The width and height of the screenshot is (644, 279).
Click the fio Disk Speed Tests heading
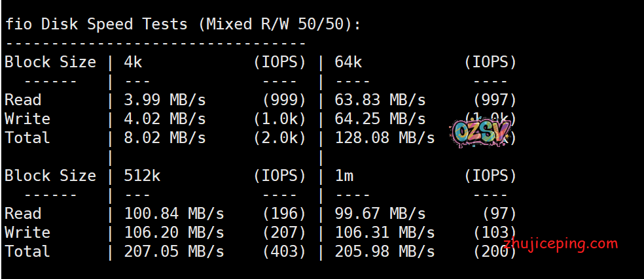[183, 25]
